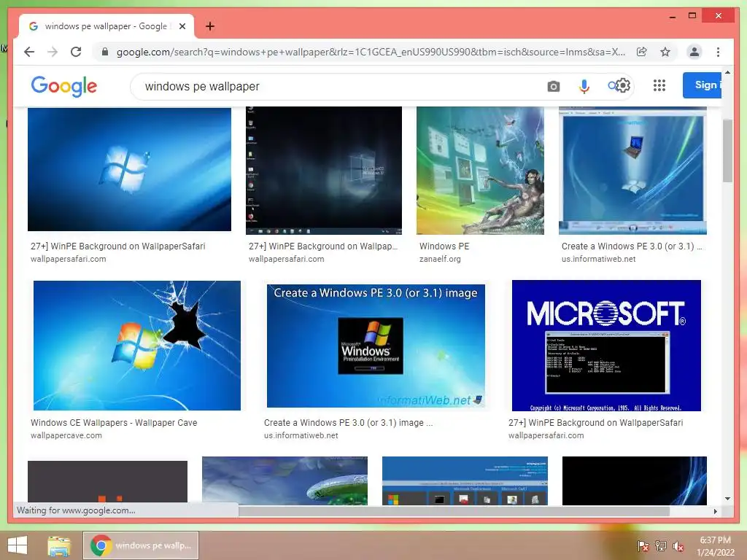
Task: Go to Google home via the logo
Action: (64, 86)
